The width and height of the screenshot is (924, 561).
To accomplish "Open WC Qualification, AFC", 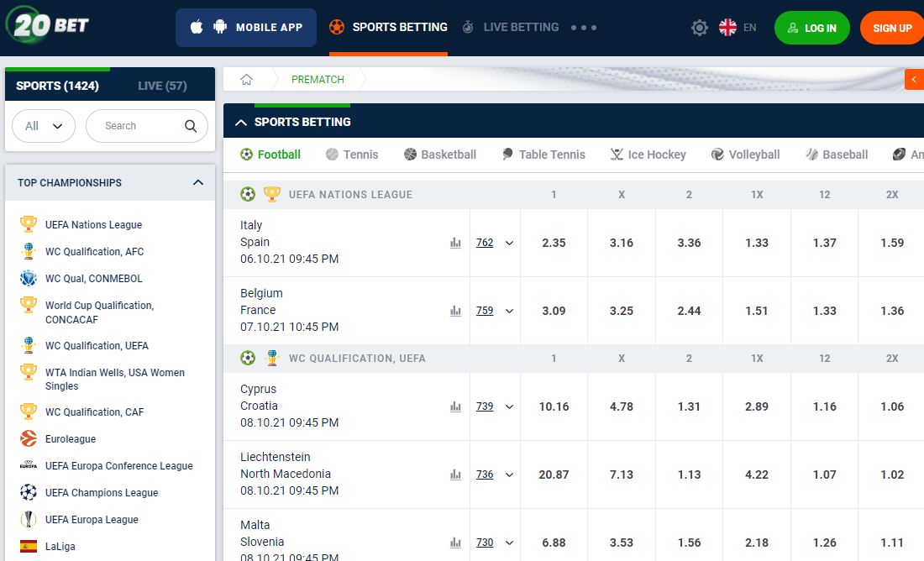I will point(94,252).
